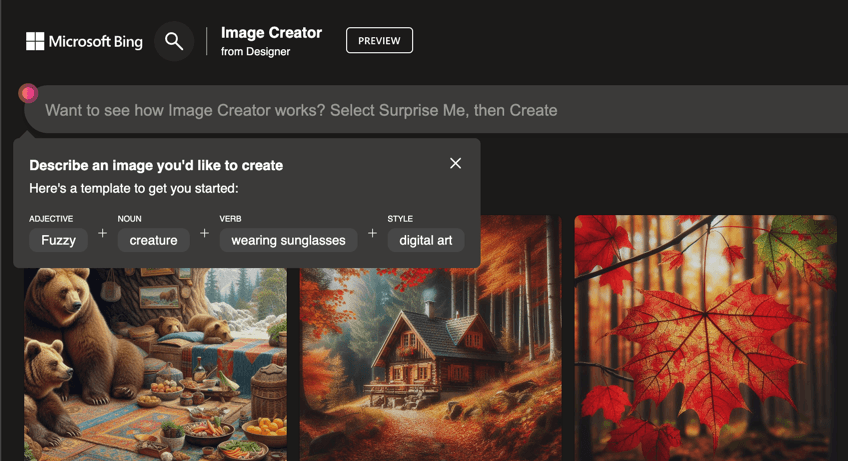Select the digital art style chip
The width and height of the screenshot is (848, 461).
click(x=426, y=240)
